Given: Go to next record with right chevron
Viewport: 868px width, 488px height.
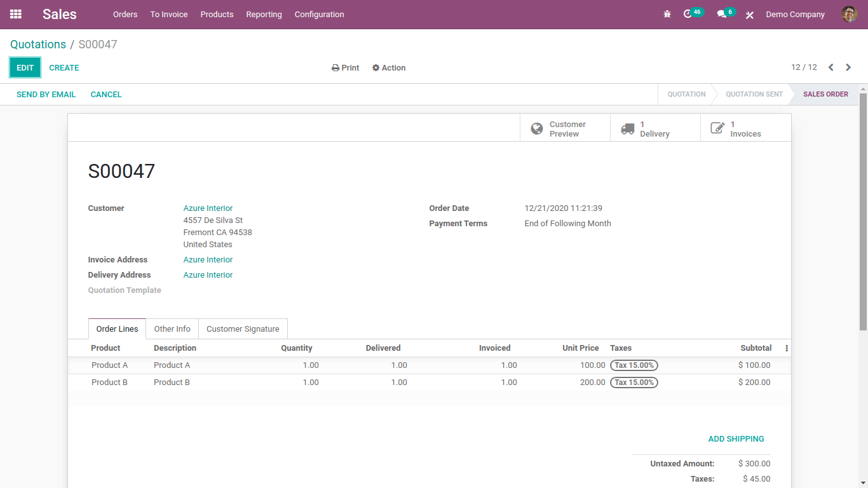Looking at the screenshot, I should [848, 67].
